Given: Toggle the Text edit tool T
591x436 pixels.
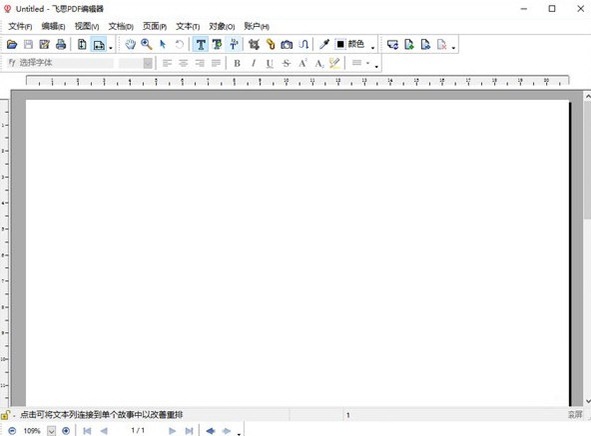Looking at the screenshot, I should (x=201, y=44).
